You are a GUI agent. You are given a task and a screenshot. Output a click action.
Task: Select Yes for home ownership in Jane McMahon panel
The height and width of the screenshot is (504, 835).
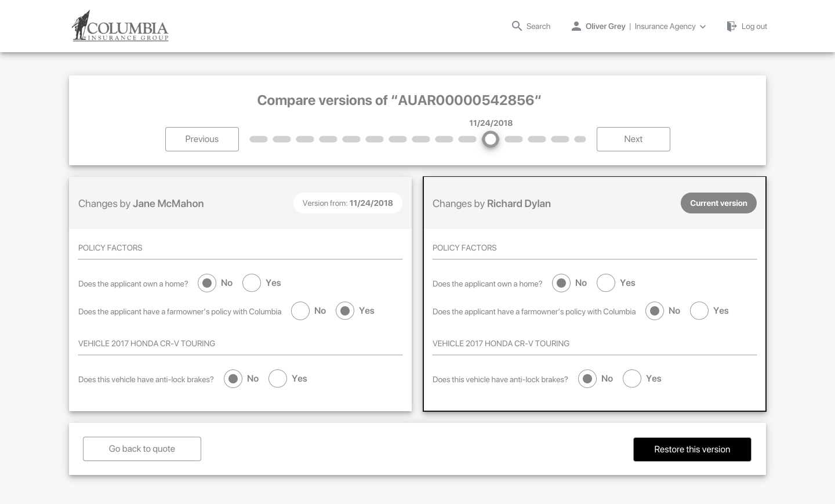click(x=252, y=283)
